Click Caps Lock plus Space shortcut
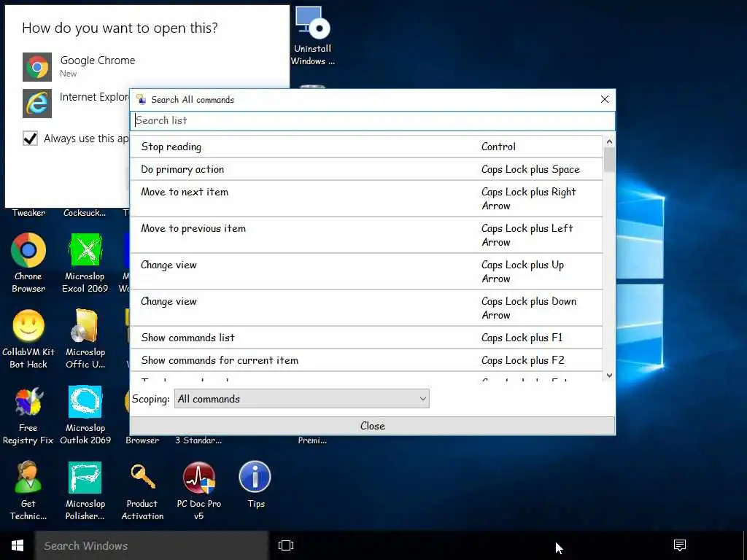This screenshot has width=747, height=560. pos(530,169)
